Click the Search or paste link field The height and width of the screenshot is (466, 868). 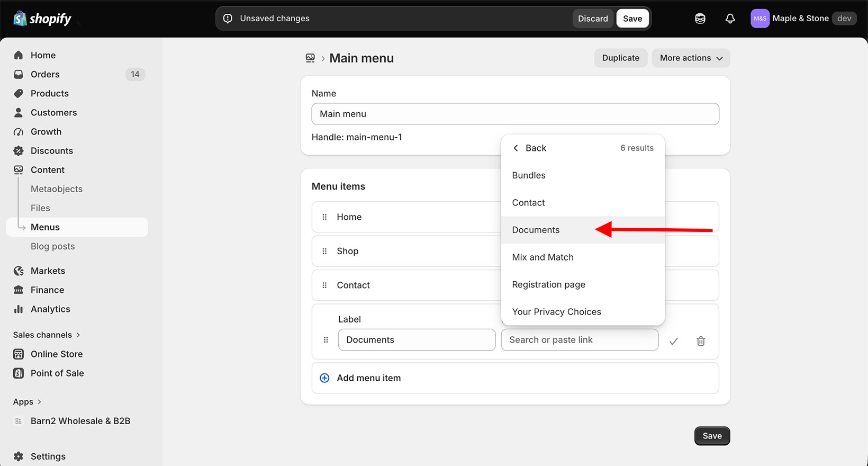580,340
